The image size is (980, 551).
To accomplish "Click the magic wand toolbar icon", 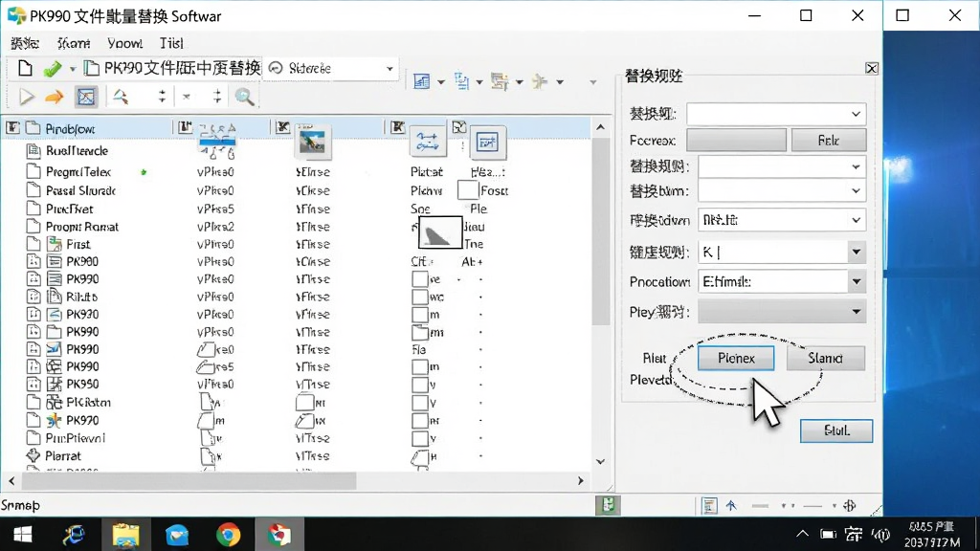I will pyautogui.click(x=120, y=97).
